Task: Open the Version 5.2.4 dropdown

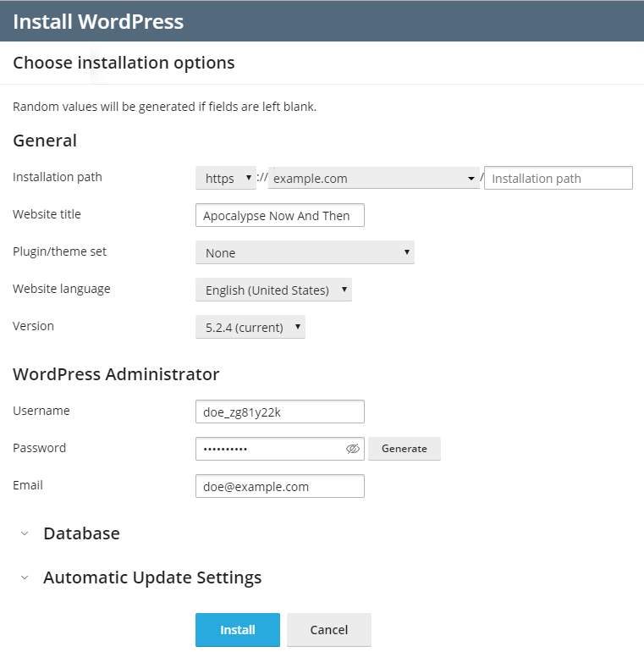Action: (x=250, y=327)
